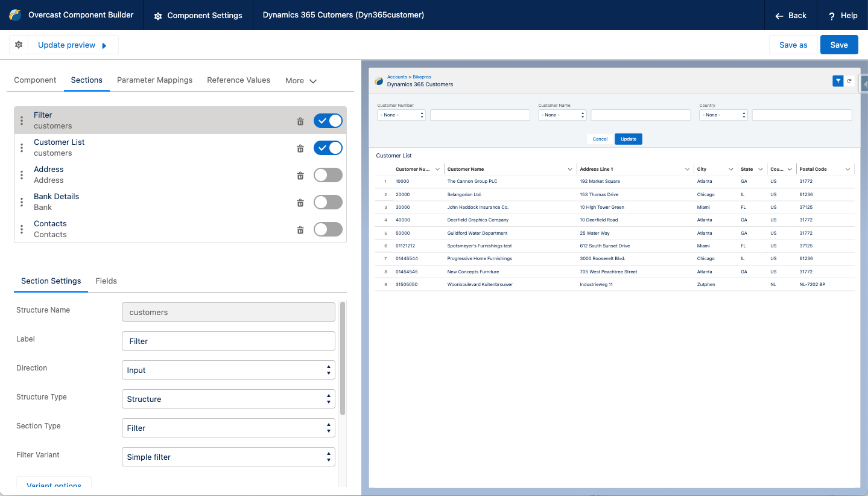The image size is (868, 496).
Task: Click the Help question mark icon
Action: pyautogui.click(x=832, y=16)
